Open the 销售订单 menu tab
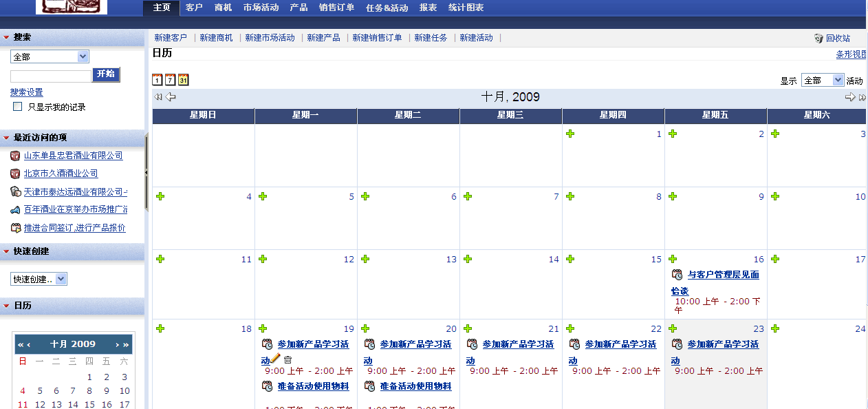This screenshot has height=409, width=868. click(x=336, y=8)
